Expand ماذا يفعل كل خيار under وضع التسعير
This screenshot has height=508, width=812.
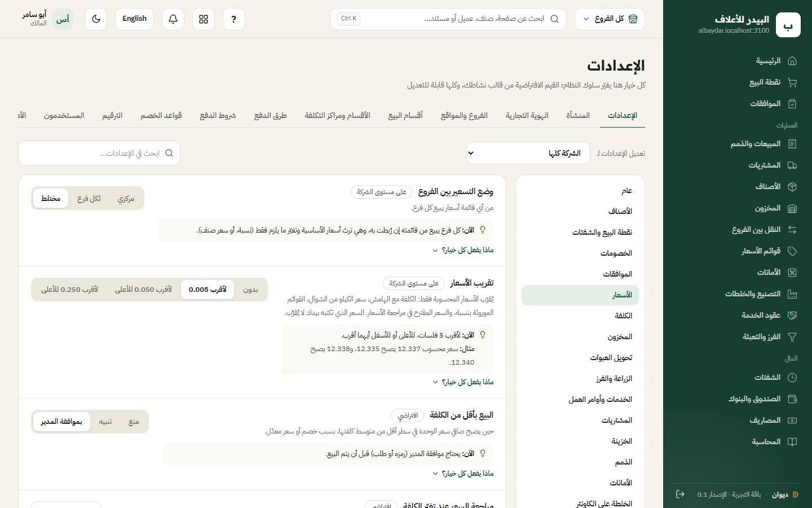pyautogui.click(x=463, y=250)
